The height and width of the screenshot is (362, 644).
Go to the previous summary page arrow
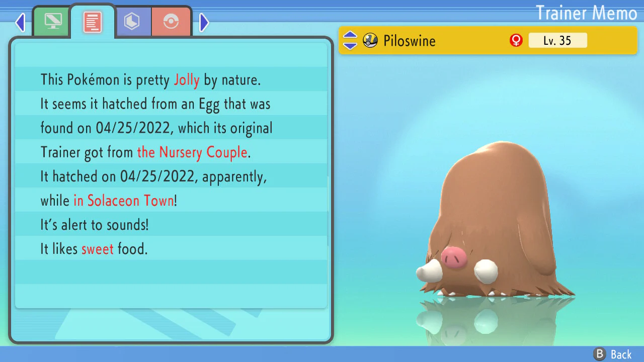[20, 22]
